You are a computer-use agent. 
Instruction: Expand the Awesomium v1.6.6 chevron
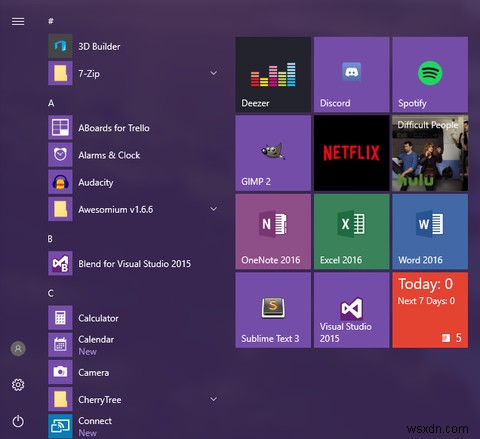(214, 209)
